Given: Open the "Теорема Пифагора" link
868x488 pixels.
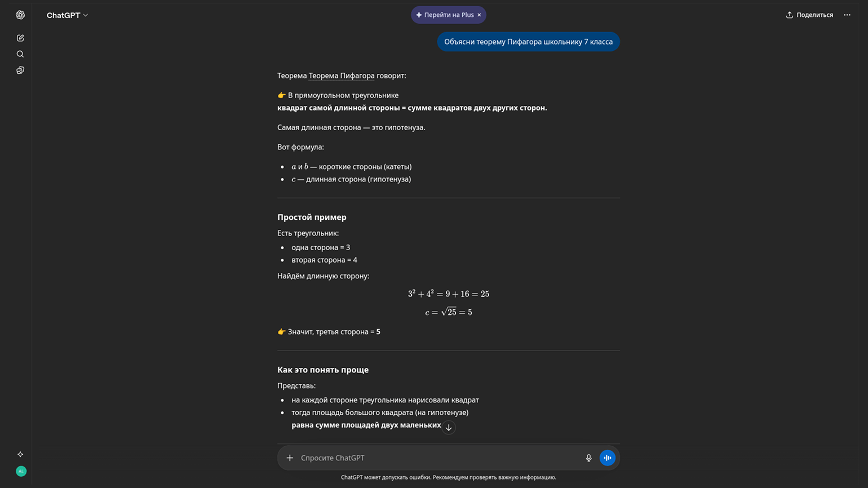Looking at the screenshot, I should point(341,76).
